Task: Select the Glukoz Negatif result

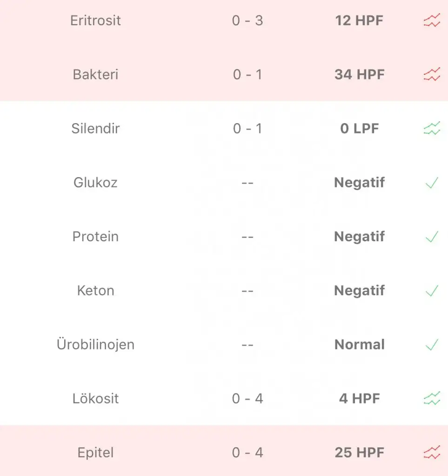Action: click(360, 183)
